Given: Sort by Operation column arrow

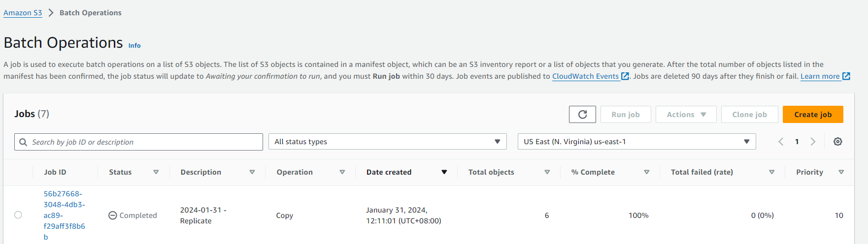Looking at the screenshot, I should [342, 172].
